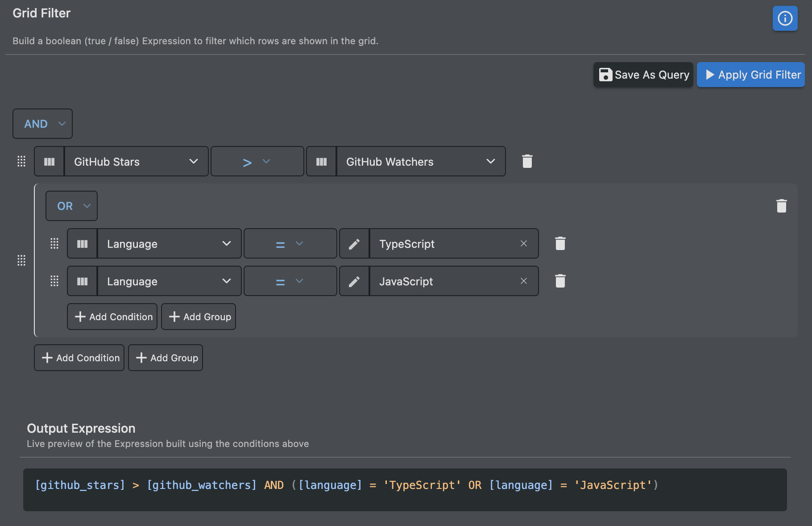Apply the grid filter
This screenshot has width=812, height=526.
pyautogui.click(x=750, y=75)
